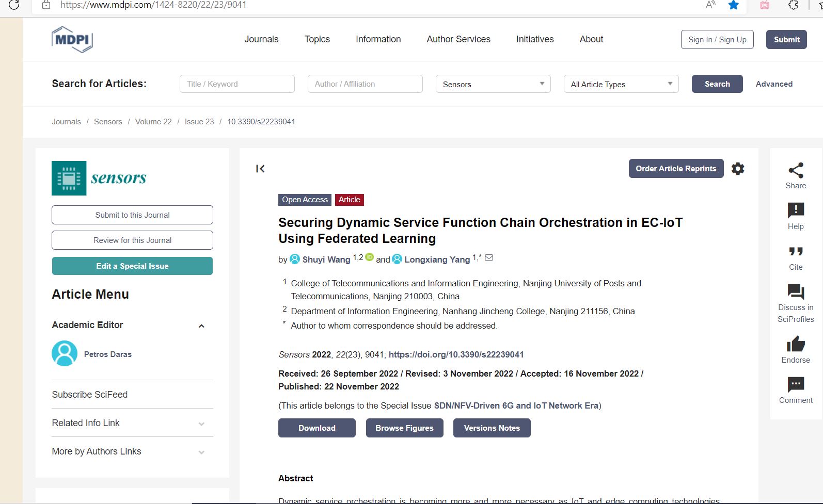The height and width of the screenshot is (504, 823).
Task: Click the Discuss in SciProfiles icon
Action: [796, 292]
